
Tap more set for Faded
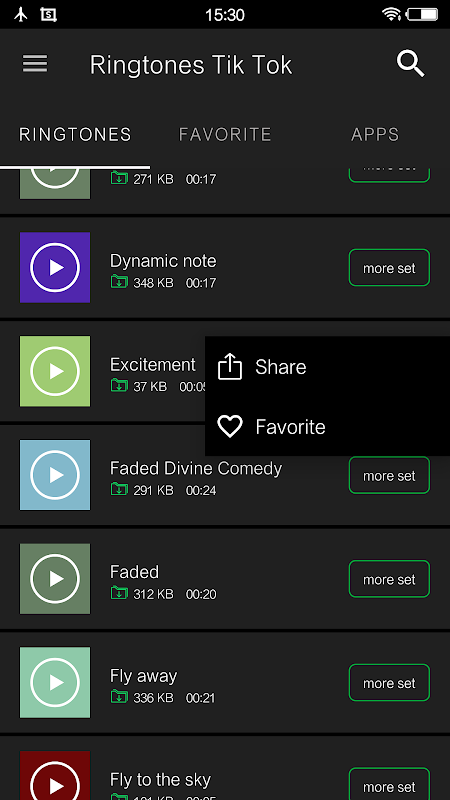pyautogui.click(x=389, y=579)
